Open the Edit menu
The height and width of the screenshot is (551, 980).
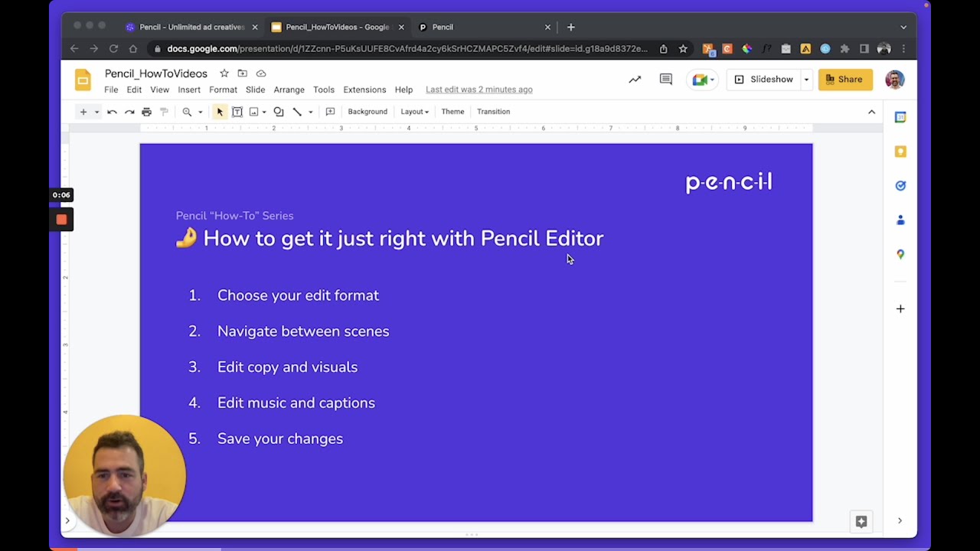tap(134, 90)
